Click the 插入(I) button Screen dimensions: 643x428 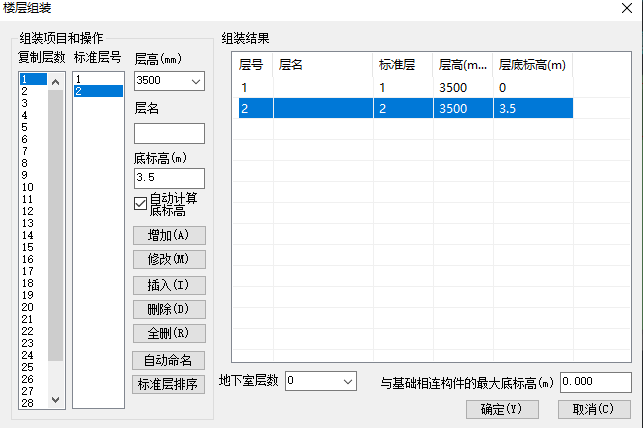tap(169, 285)
